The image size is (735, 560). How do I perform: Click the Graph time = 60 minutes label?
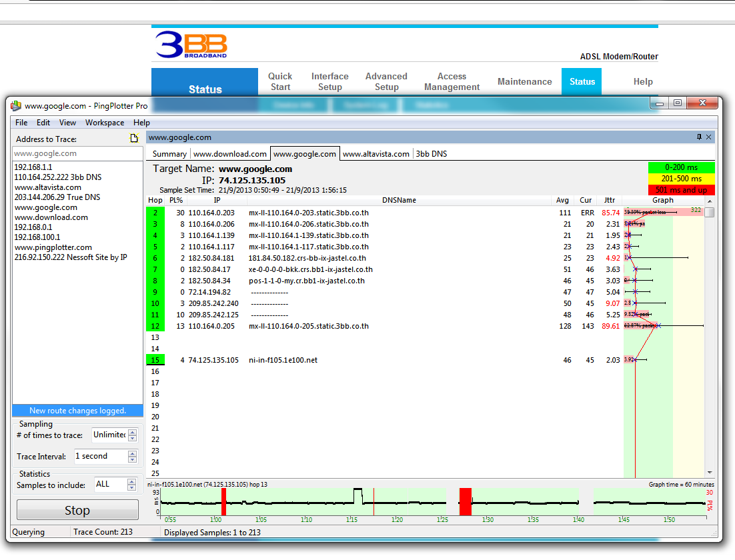coord(681,484)
